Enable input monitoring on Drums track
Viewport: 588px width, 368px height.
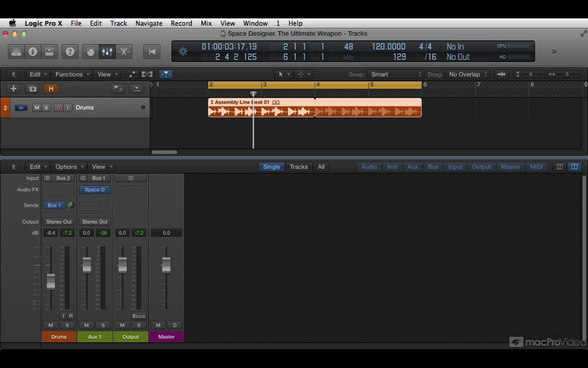point(68,108)
